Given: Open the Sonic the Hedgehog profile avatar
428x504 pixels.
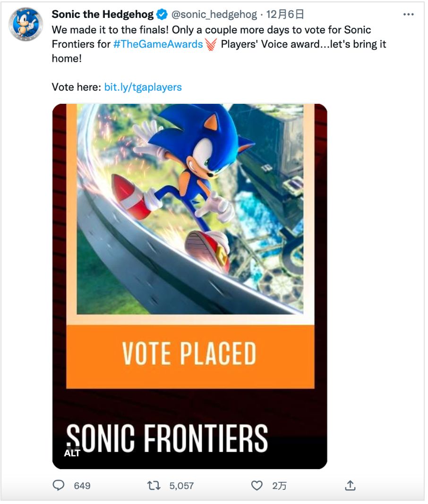Looking at the screenshot, I should tap(26, 24).
